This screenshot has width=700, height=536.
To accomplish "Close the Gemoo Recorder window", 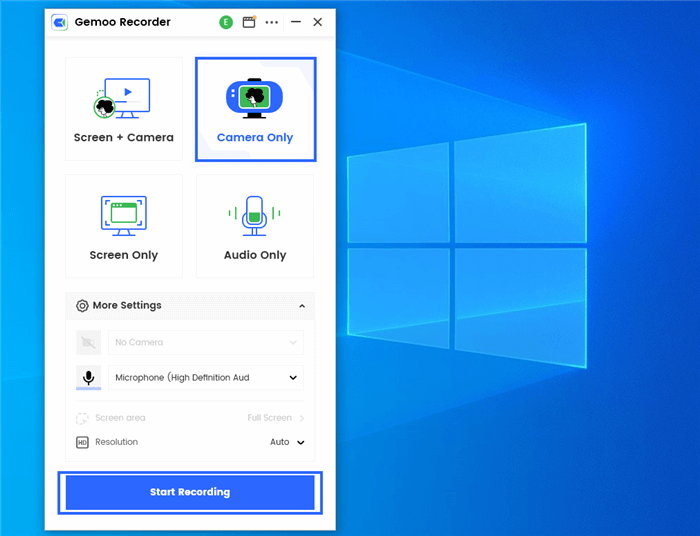I will [317, 22].
